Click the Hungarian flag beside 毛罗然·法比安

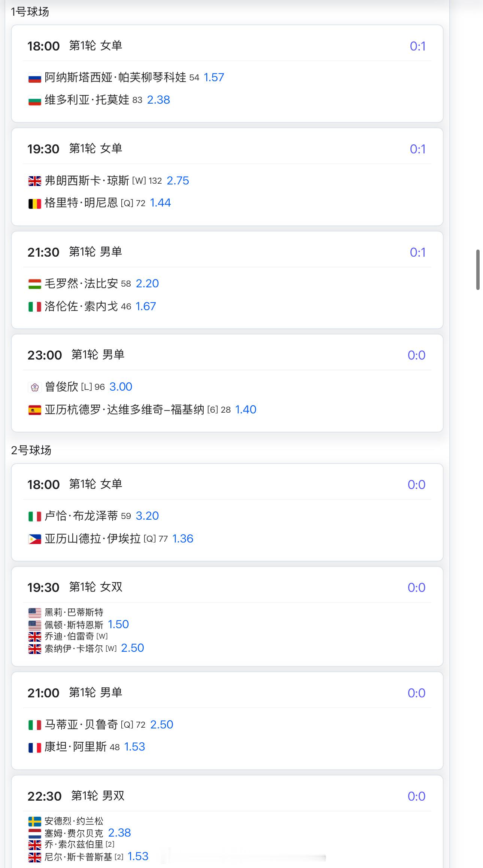[35, 284]
